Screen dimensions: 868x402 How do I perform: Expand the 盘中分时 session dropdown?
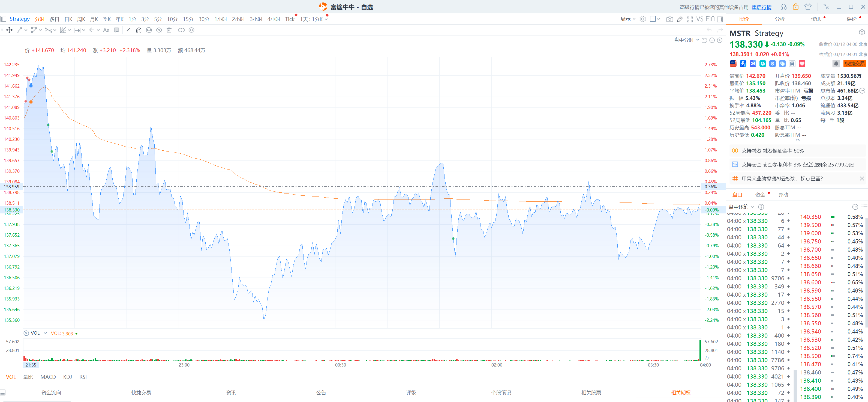(686, 40)
